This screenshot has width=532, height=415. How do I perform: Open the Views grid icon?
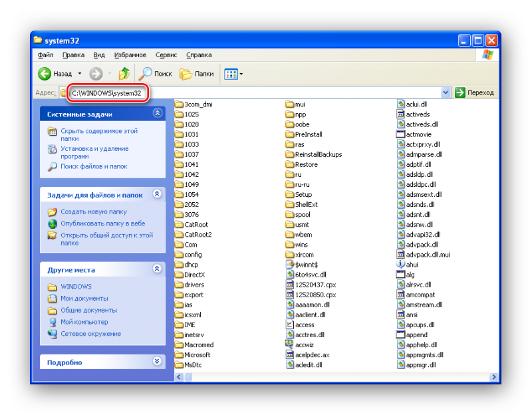231,74
